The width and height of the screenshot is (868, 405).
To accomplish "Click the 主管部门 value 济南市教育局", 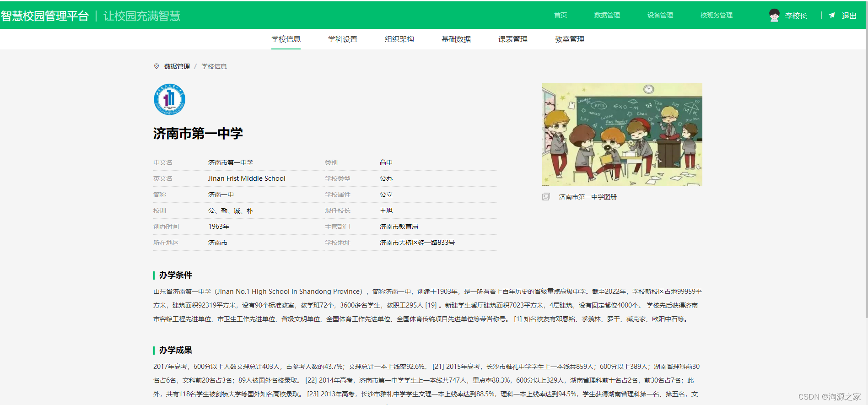I will (399, 227).
